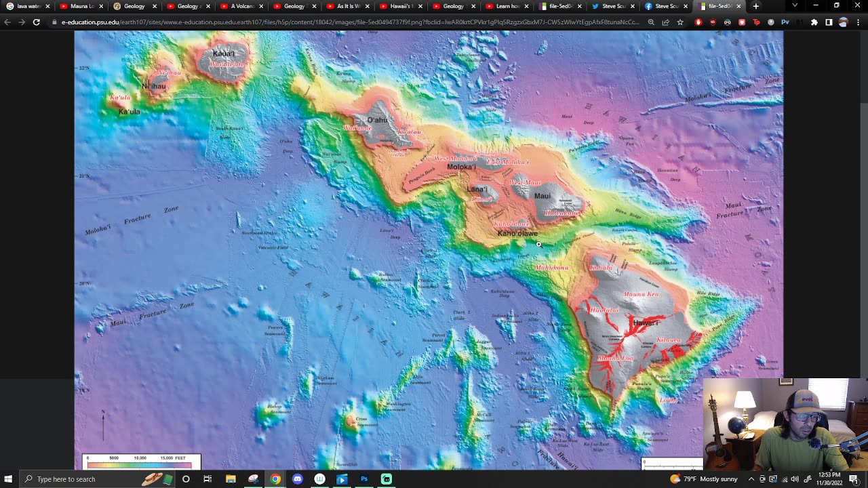Open File Explorer from the taskbar
868x488 pixels.
[x=231, y=479]
